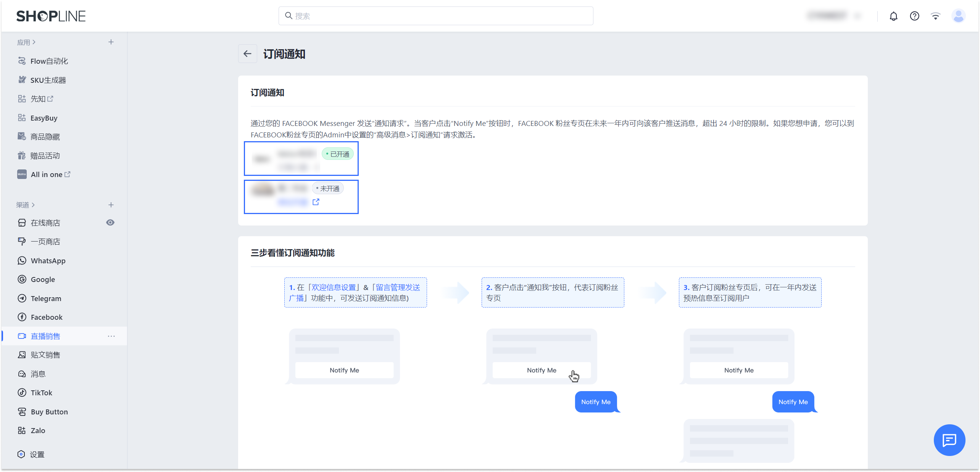Image resolution: width=980 pixels, height=472 pixels.
Task: Open the WhatsApp channel in sidebar
Action: [48, 260]
